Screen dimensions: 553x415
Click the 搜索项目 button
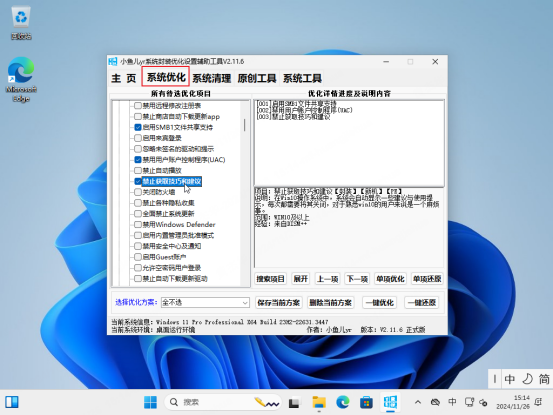270,279
